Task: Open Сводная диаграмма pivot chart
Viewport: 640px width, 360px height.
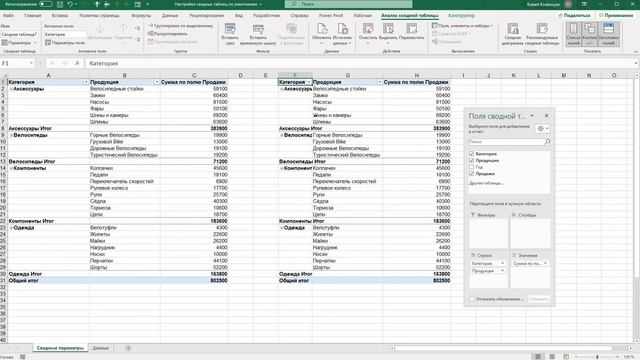Action: point(513,33)
